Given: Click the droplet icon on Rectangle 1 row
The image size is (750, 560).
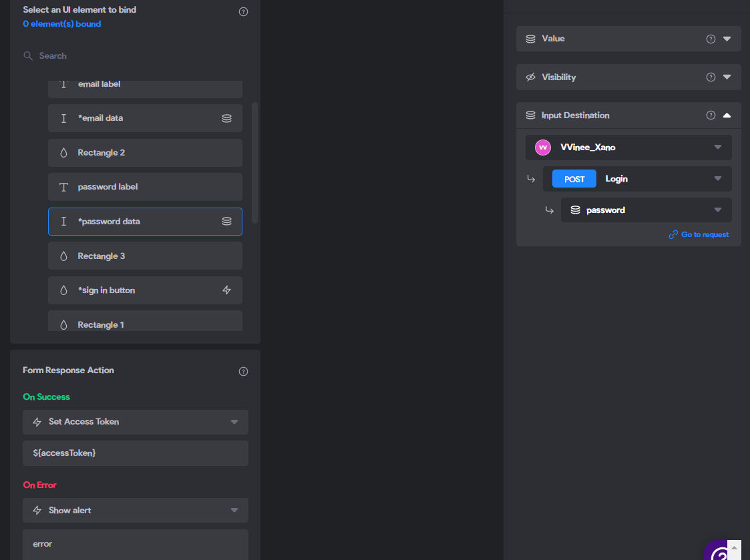Looking at the screenshot, I should click(x=63, y=324).
